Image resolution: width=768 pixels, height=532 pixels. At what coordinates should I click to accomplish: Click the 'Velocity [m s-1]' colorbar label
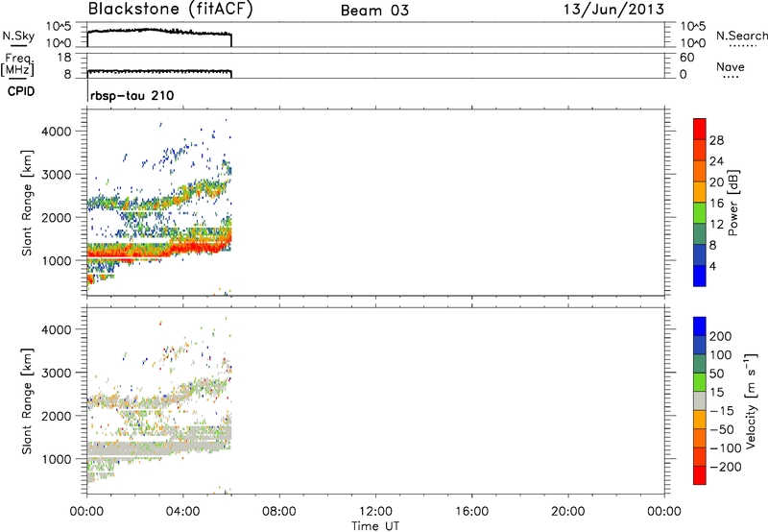click(751, 400)
